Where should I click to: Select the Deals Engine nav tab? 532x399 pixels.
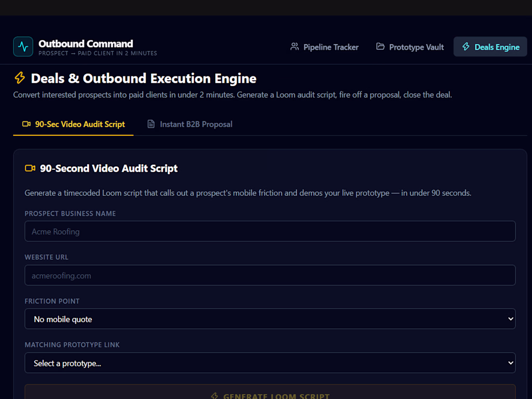[x=490, y=47]
